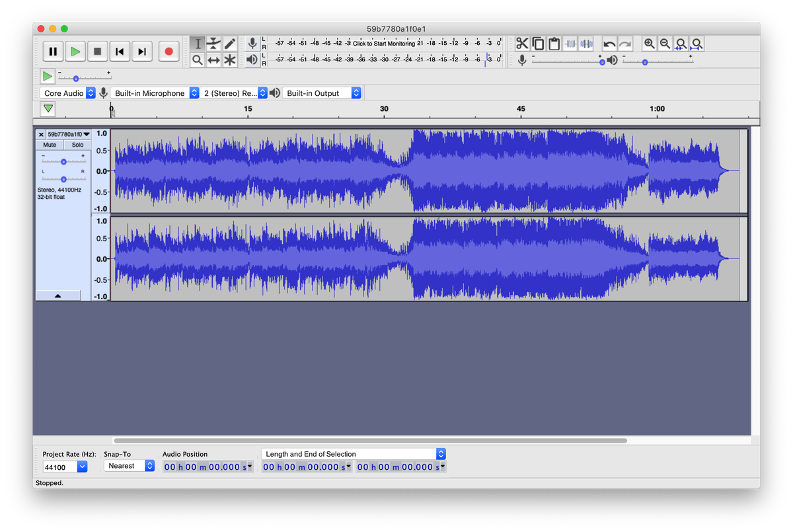
Task: Close the 59b7780a1f0 track with X
Action: pos(41,134)
